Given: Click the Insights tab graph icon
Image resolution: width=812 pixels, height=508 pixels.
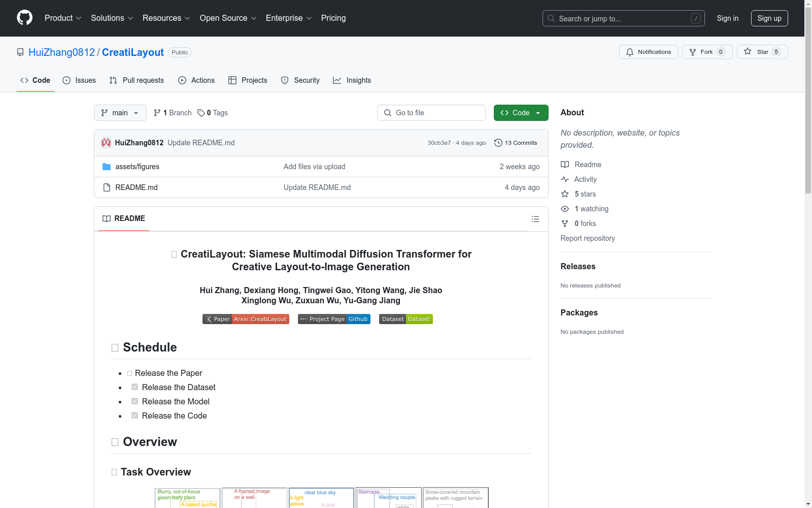Looking at the screenshot, I should 337,80.
